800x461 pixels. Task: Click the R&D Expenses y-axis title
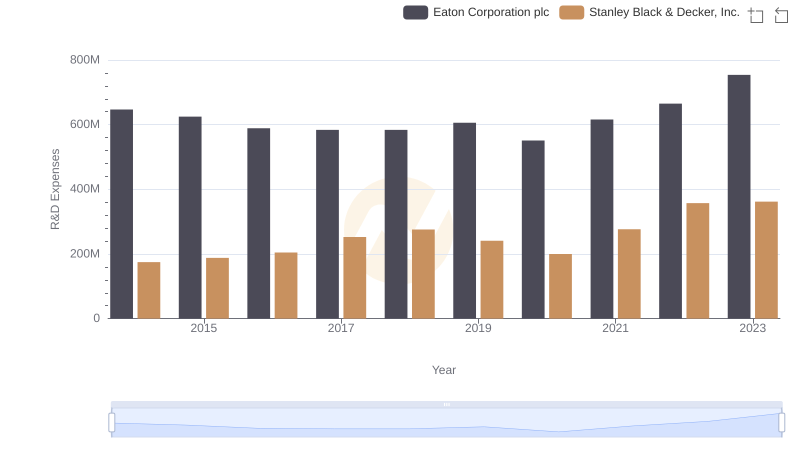[56, 189]
